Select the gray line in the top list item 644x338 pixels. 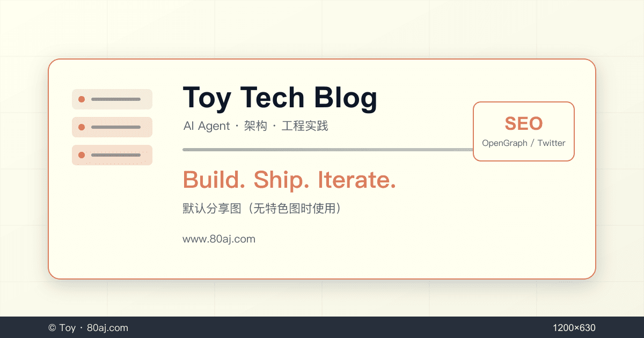click(116, 99)
